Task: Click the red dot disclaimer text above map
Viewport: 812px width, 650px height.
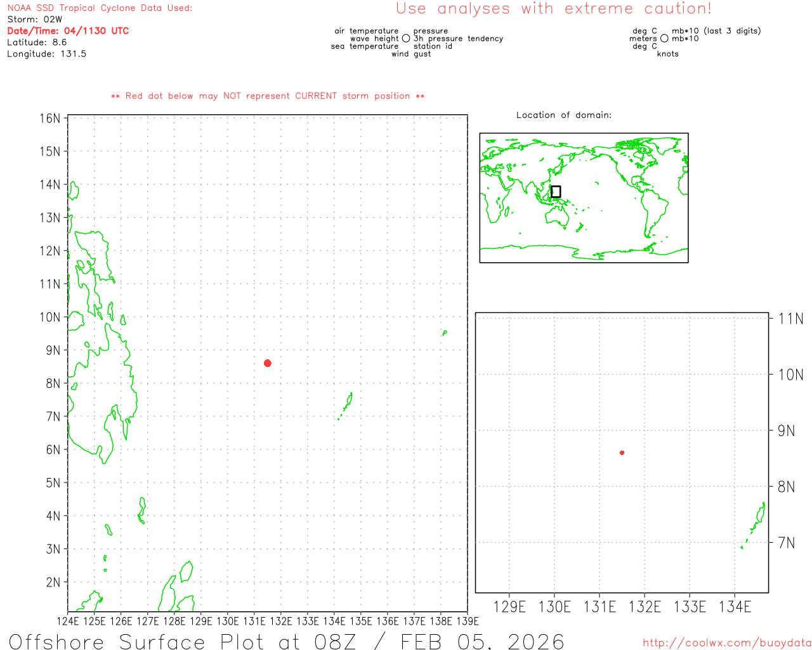Action: (268, 96)
